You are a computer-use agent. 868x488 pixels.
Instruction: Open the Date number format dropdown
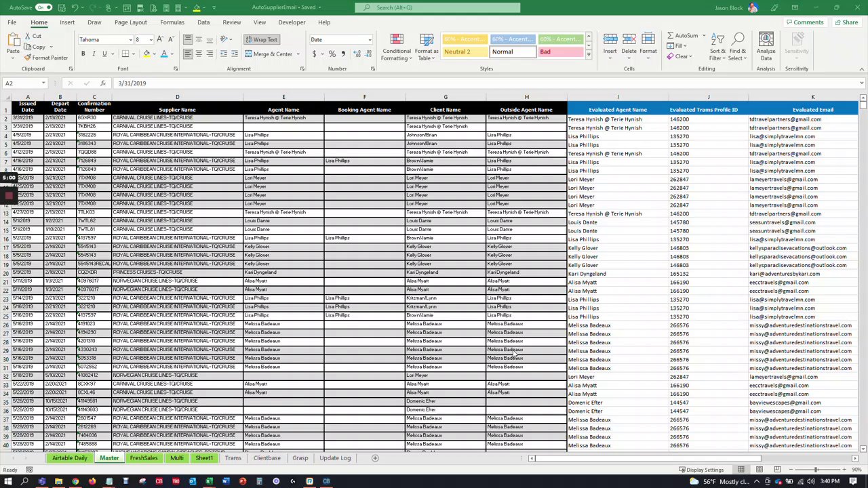tap(370, 39)
